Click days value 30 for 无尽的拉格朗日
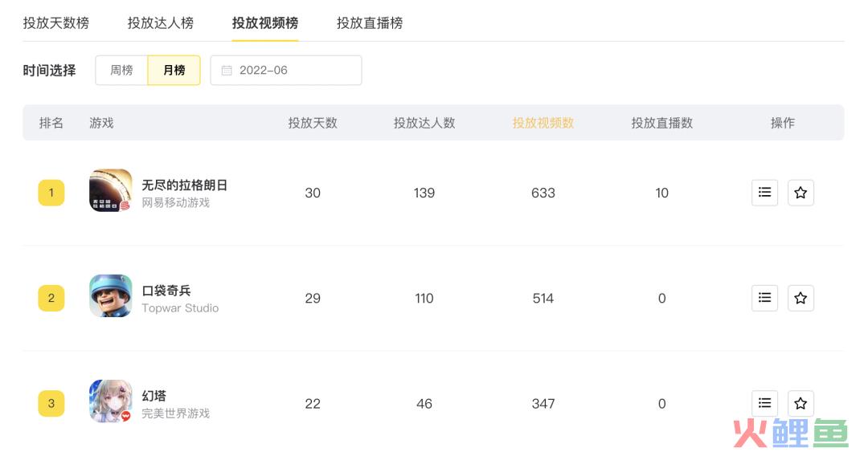Screen dimensions: 868x452 [313, 193]
